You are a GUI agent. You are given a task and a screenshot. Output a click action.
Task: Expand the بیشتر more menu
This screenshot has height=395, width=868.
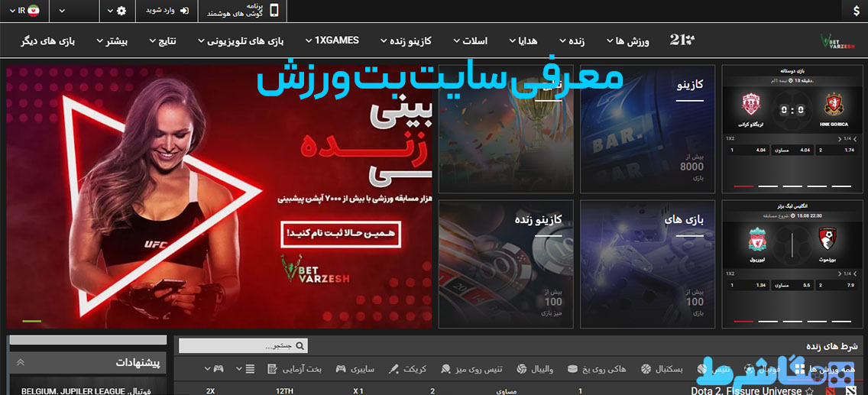(x=112, y=41)
